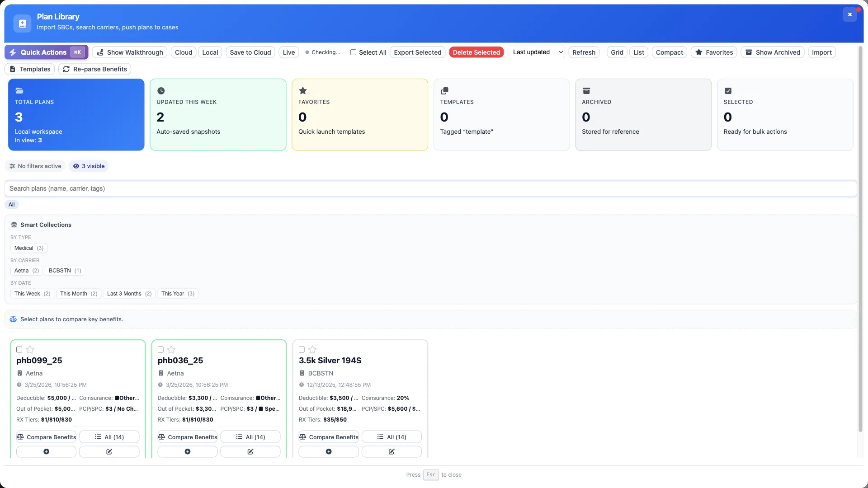
Task: Open the No filters active indicator
Action: [x=35, y=166]
